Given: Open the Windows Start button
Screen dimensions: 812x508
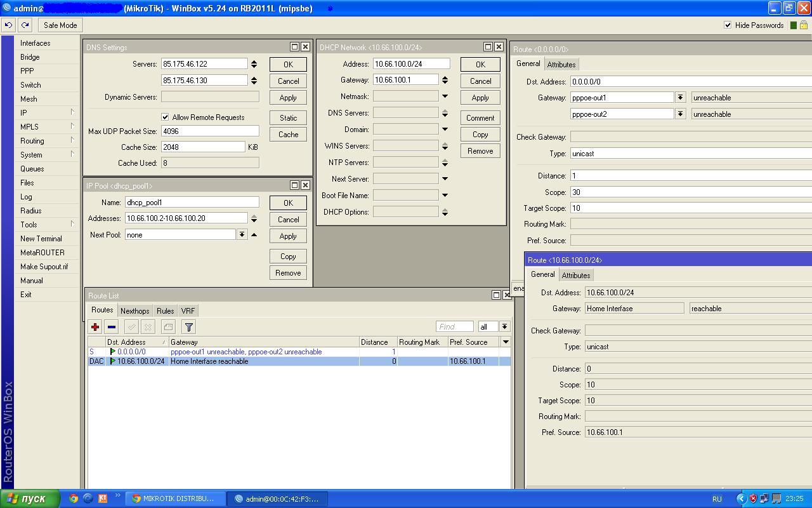Looking at the screenshot, I should click(30, 498).
